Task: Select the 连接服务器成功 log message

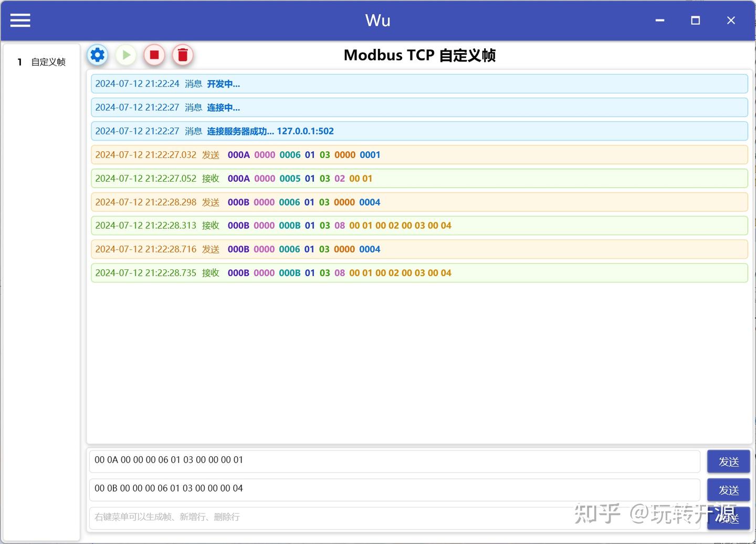Action: [419, 131]
